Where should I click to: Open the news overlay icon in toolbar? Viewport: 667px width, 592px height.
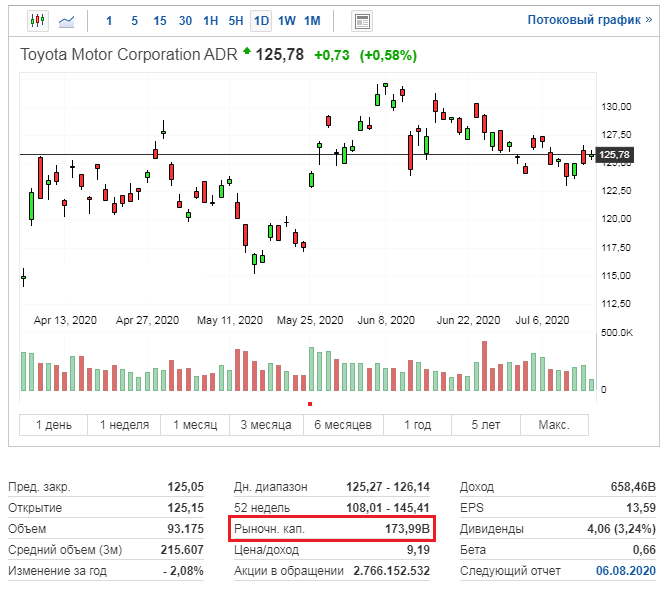point(362,20)
